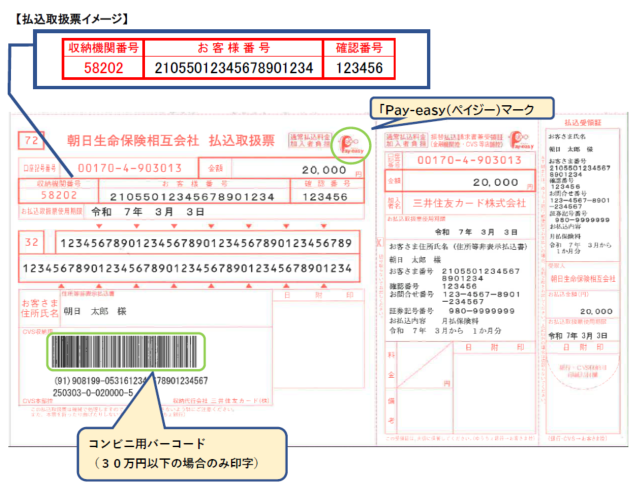Click the convenience store barcode image
The image size is (636, 484).
(x=126, y=352)
